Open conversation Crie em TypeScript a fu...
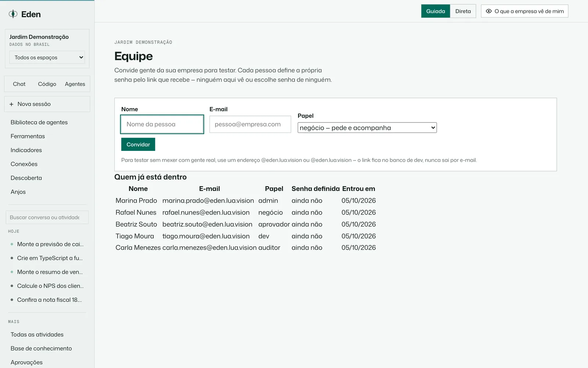Screen dimensions: 588x368 click(47, 258)
